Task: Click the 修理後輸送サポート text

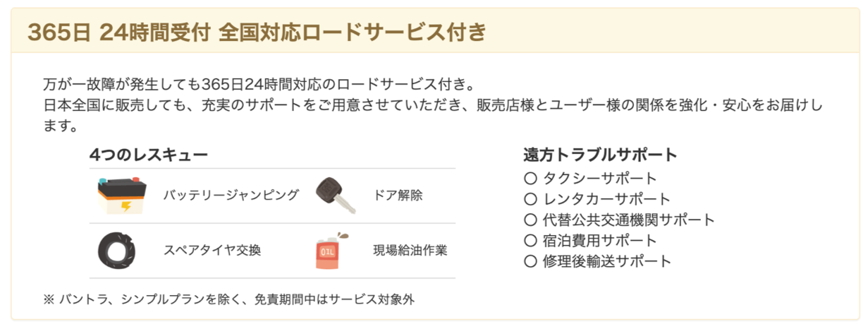Action: pyautogui.click(x=607, y=261)
